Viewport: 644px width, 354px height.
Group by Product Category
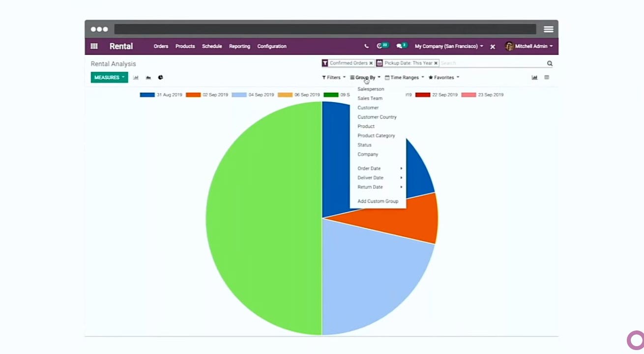pyautogui.click(x=376, y=136)
